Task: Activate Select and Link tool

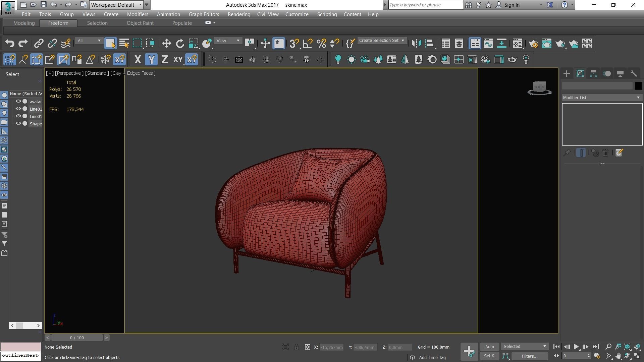Action: click(x=39, y=44)
